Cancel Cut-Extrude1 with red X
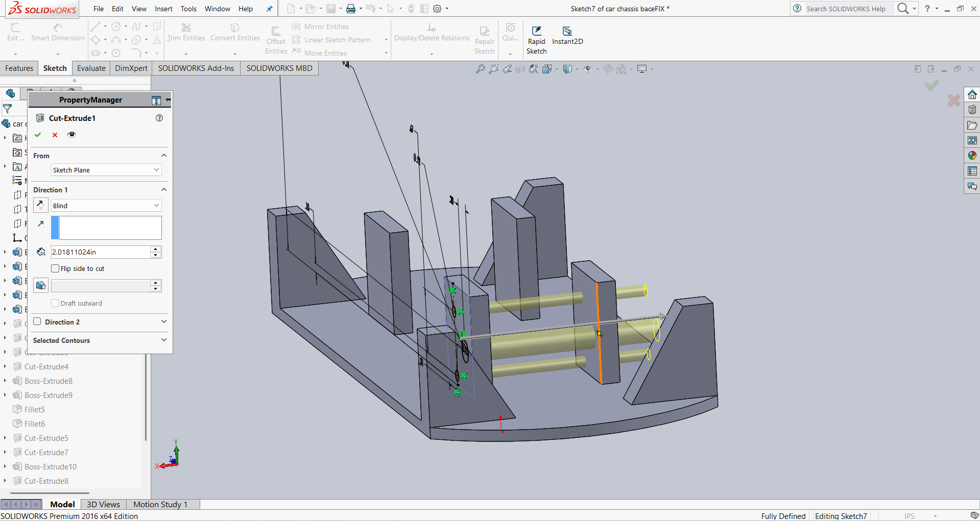This screenshot has width=980, height=521. coord(55,135)
